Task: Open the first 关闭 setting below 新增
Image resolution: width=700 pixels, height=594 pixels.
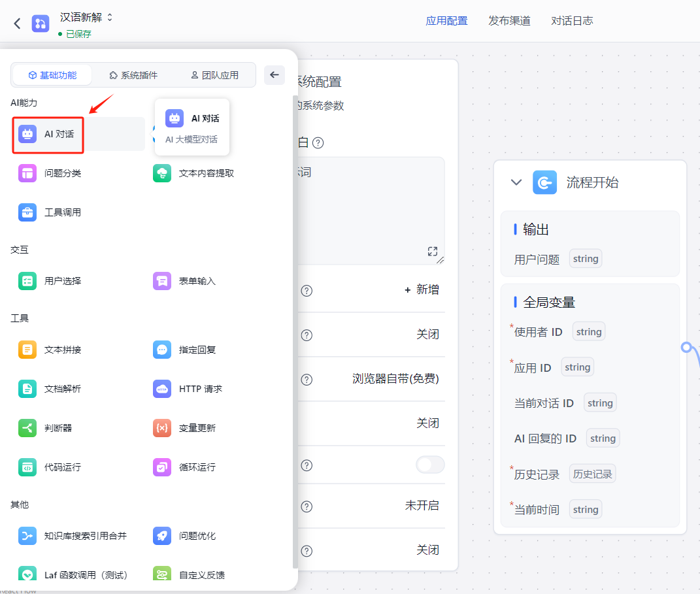Action: (x=427, y=335)
